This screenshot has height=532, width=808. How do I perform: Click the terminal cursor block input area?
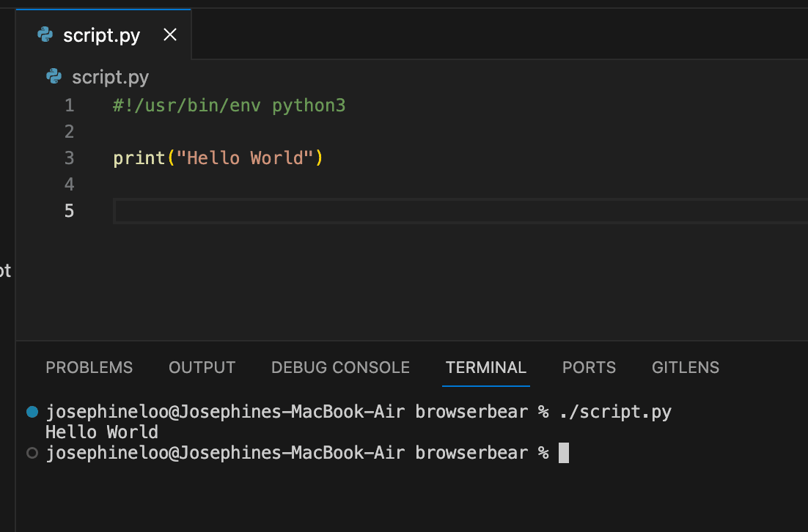563,453
